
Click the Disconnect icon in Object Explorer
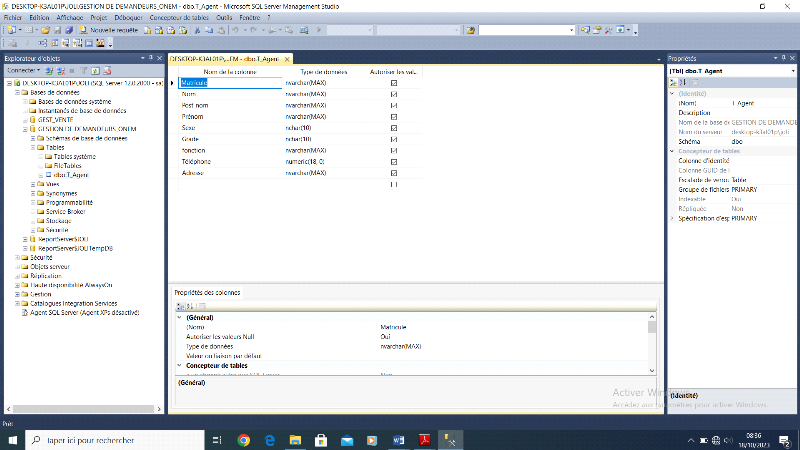[x=61, y=70]
